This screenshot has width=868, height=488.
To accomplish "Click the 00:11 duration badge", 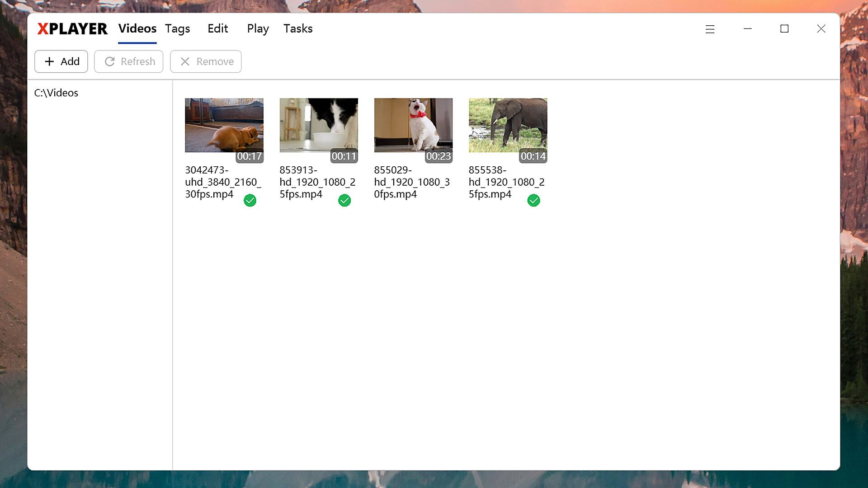I will [344, 156].
